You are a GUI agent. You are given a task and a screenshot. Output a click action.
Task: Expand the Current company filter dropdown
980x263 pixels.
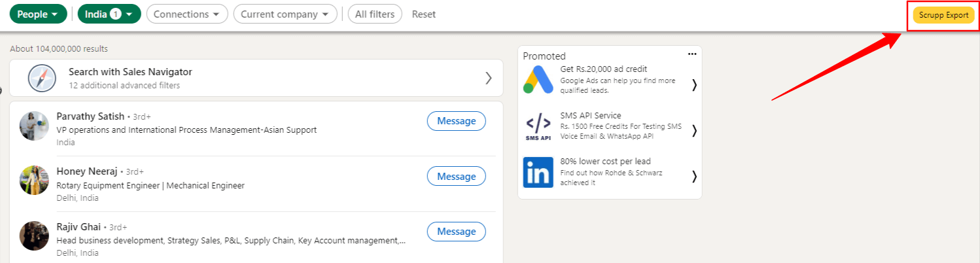point(285,14)
